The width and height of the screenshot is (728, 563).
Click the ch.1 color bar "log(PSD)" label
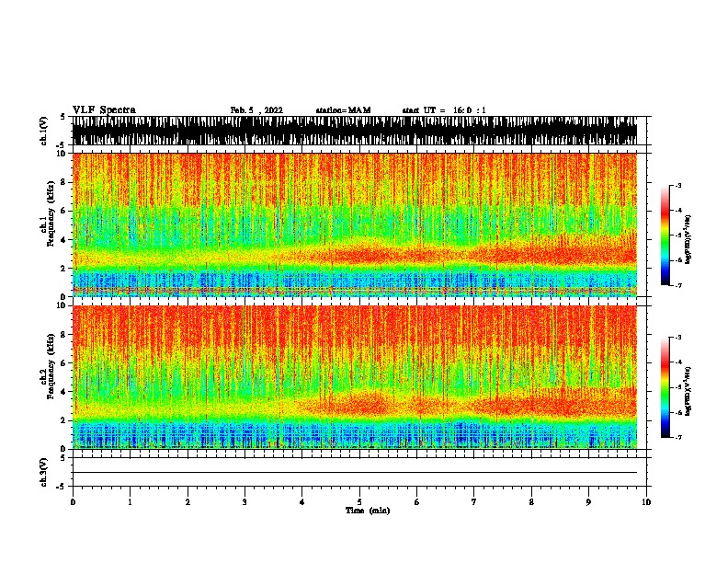[x=688, y=239]
